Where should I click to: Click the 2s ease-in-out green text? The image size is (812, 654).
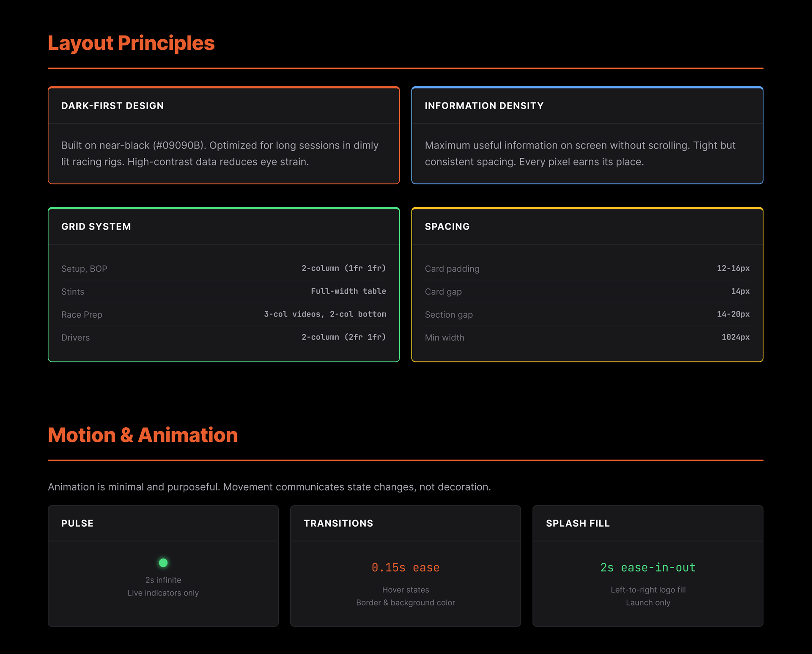647,567
